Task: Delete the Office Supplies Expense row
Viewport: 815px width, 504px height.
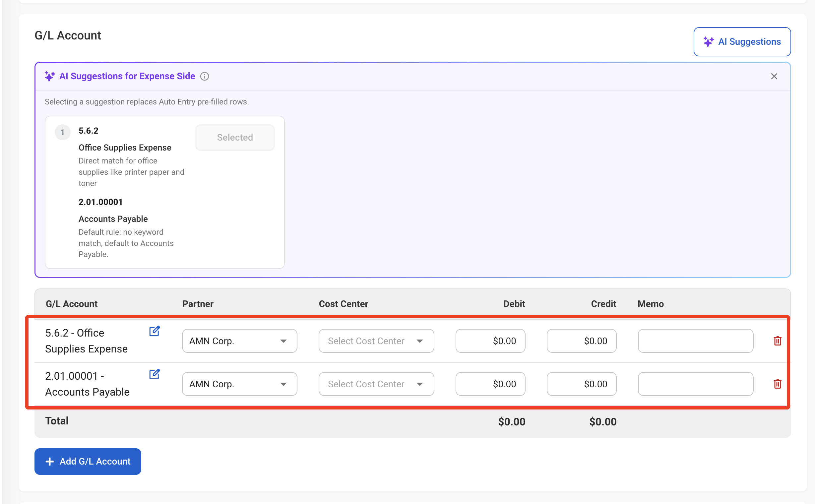Action: (777, 341)
